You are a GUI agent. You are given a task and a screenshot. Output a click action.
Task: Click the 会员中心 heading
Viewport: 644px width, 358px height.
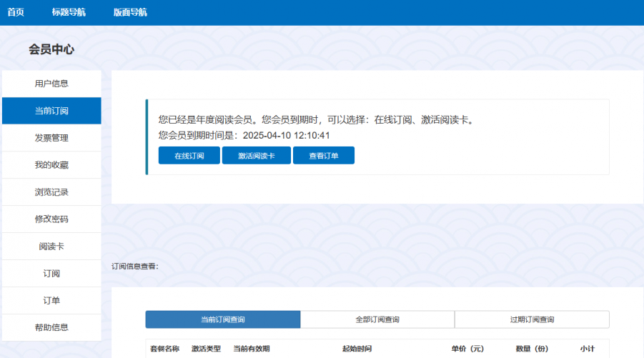click(x=51, y=49)
